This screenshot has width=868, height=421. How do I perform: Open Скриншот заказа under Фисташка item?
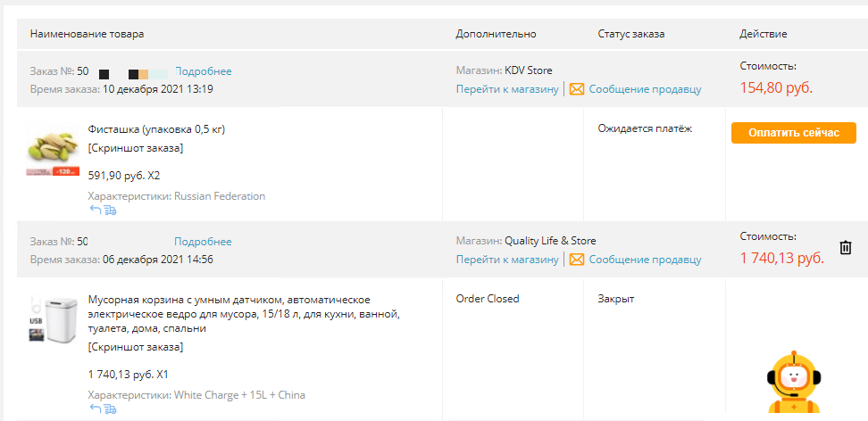(x=136, y=148)
